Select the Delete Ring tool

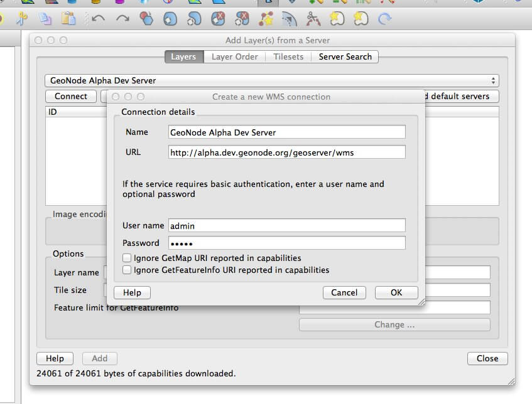click(218, 19)
